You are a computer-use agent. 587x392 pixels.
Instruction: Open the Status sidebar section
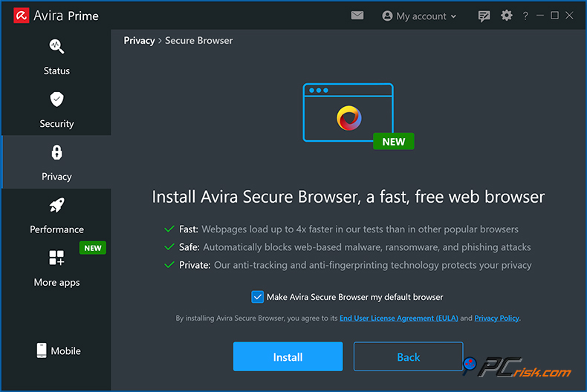pyautogui.click(x=56, y=56)
